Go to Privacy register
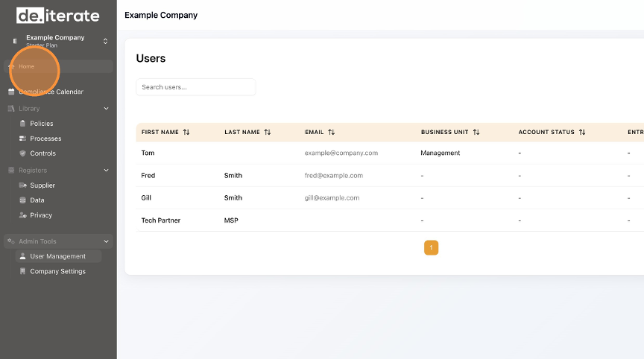This screenshot has height=359, width=644. [x=41, y=215]
